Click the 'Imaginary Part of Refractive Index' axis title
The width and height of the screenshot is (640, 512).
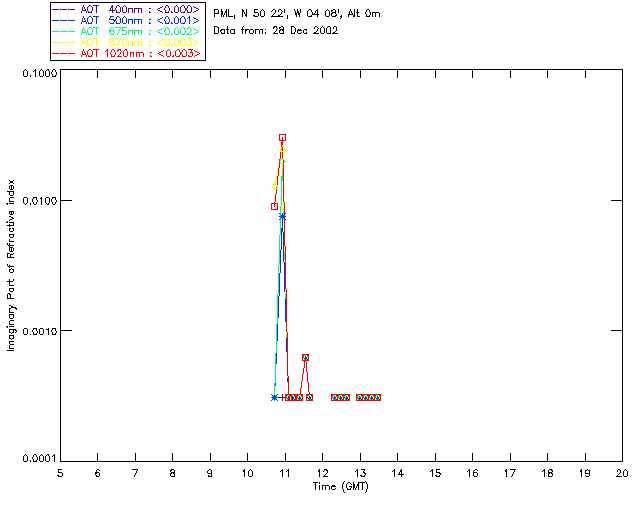click(x=11, y=265)
